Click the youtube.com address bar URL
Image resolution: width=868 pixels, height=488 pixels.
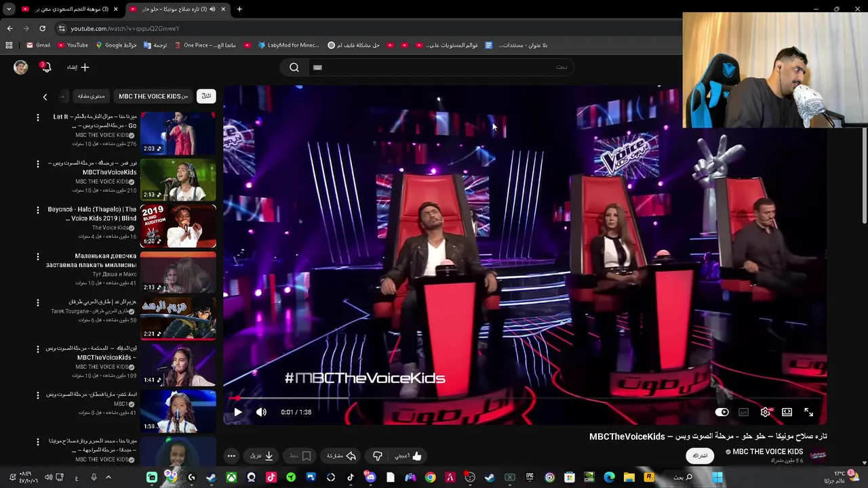point(125,28)
